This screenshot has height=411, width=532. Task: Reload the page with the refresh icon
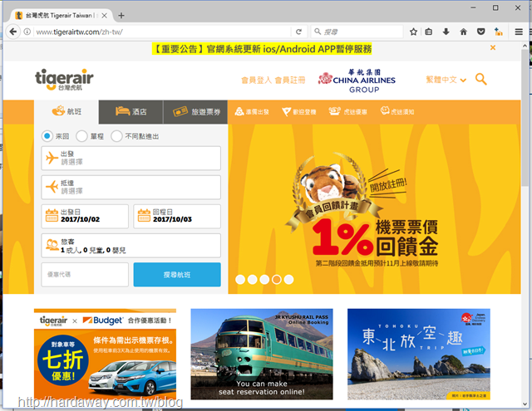(x=298, y=32)
